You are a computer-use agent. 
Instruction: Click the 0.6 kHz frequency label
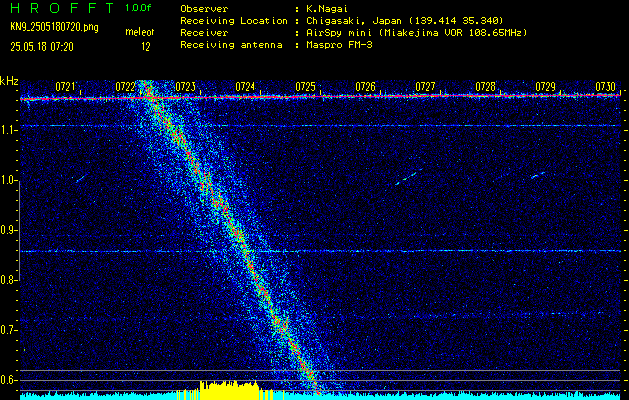[x=8, y=380]
